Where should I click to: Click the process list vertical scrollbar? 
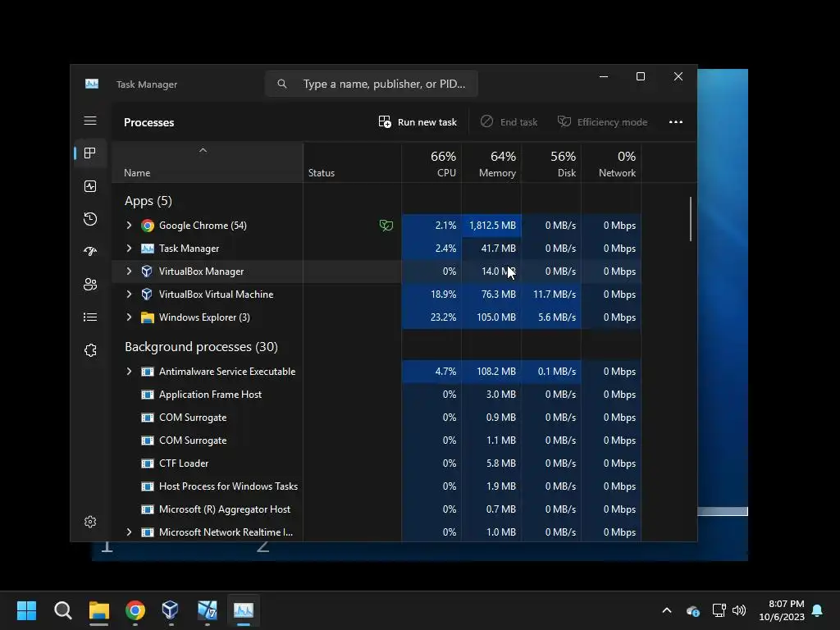point(691,219)
